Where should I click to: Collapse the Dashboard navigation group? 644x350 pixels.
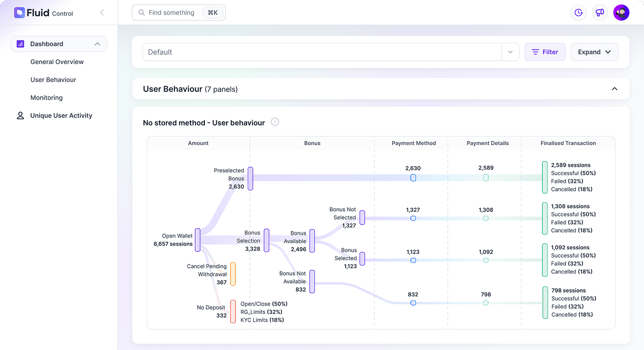98,44
